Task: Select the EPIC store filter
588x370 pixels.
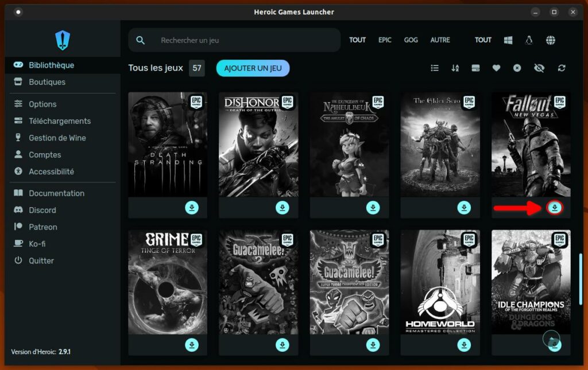Action: [x=385, y=40]
